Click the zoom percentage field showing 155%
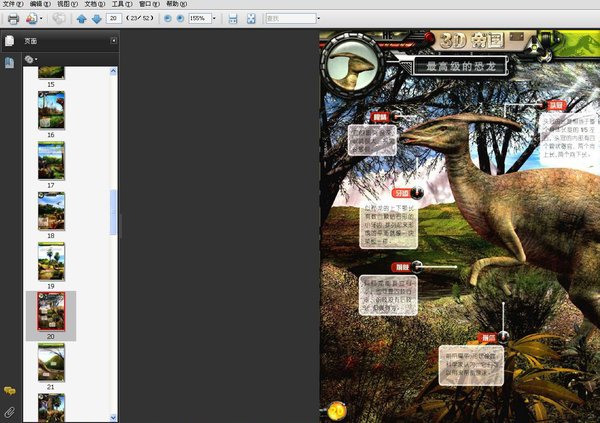This screenshot has height=423, width=600. [199, 18]
